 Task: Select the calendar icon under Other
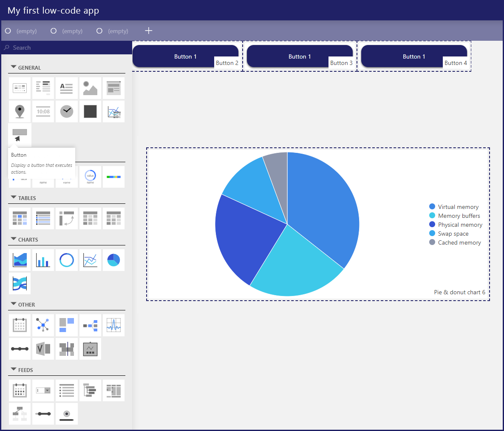20,325
